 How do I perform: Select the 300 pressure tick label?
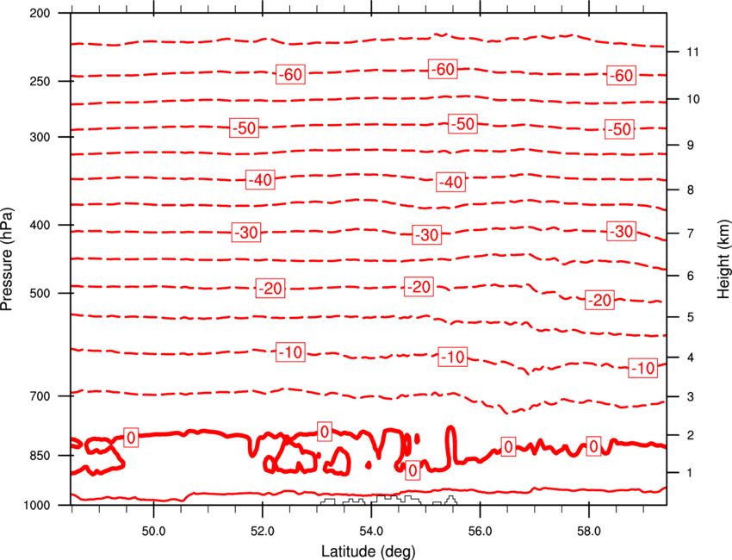coord(40,137)
